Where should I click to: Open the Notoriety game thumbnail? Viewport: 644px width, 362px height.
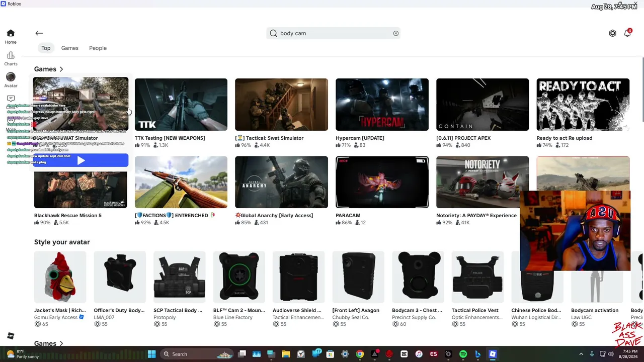point(482,182)
